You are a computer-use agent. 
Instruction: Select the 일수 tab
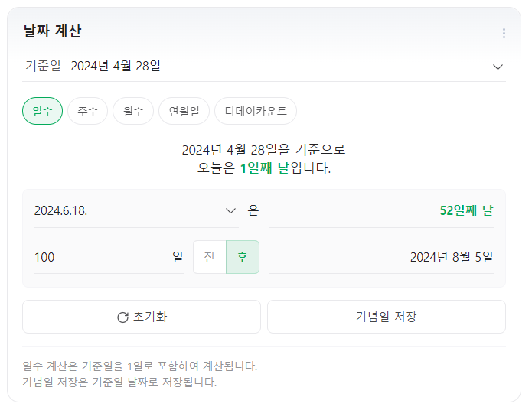[x=43, y=111]
